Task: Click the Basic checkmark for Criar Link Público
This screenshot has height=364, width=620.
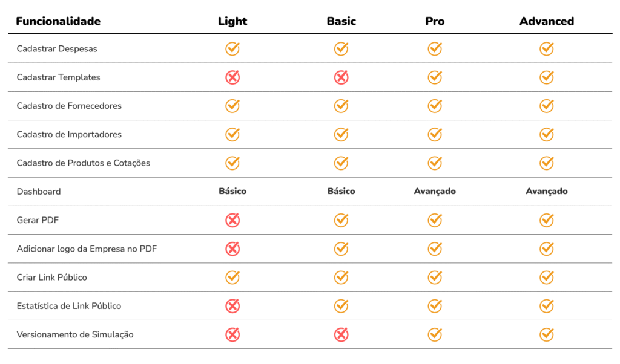Action: (341, 278)
